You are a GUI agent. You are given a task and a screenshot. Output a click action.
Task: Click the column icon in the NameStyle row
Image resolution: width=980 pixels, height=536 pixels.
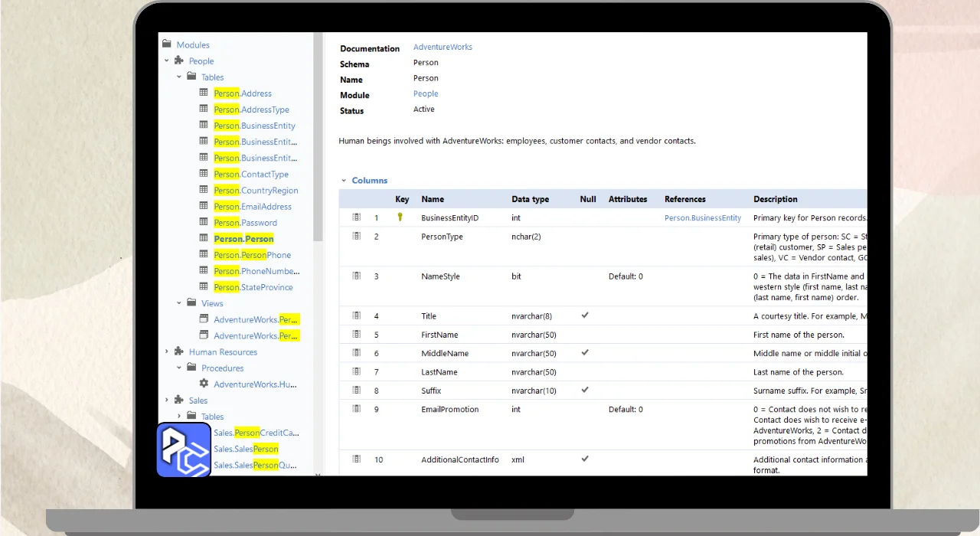356,276
